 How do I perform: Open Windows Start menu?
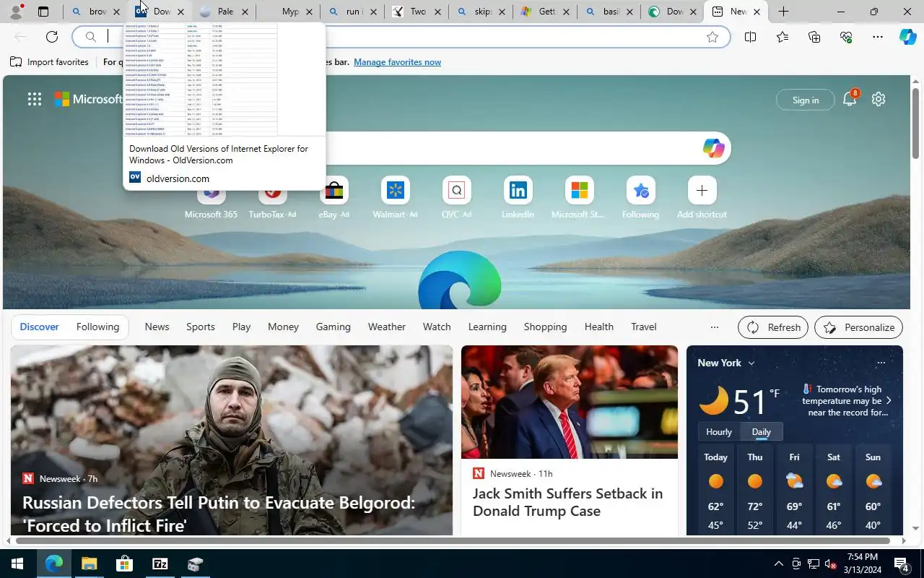(17, 564)
